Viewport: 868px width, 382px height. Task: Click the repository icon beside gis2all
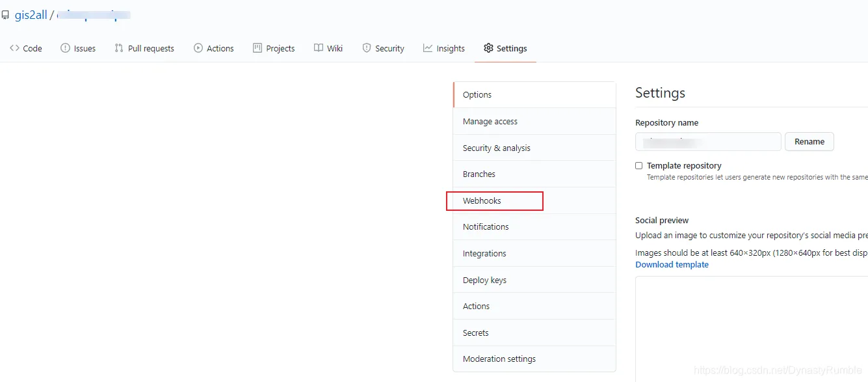click(x=5, y=15)
